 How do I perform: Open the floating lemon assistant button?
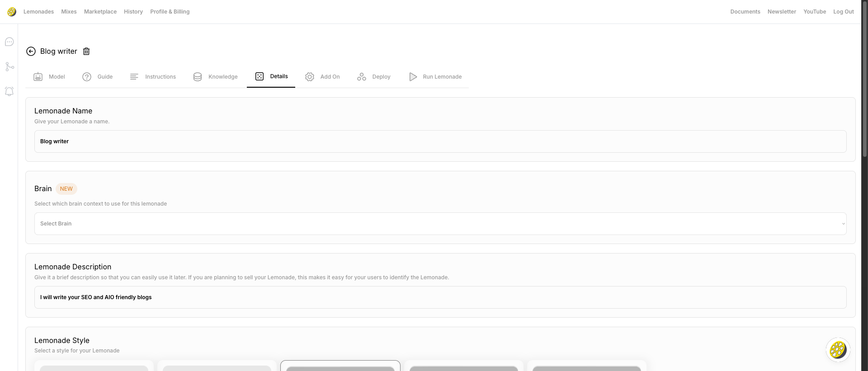[838, 350]
